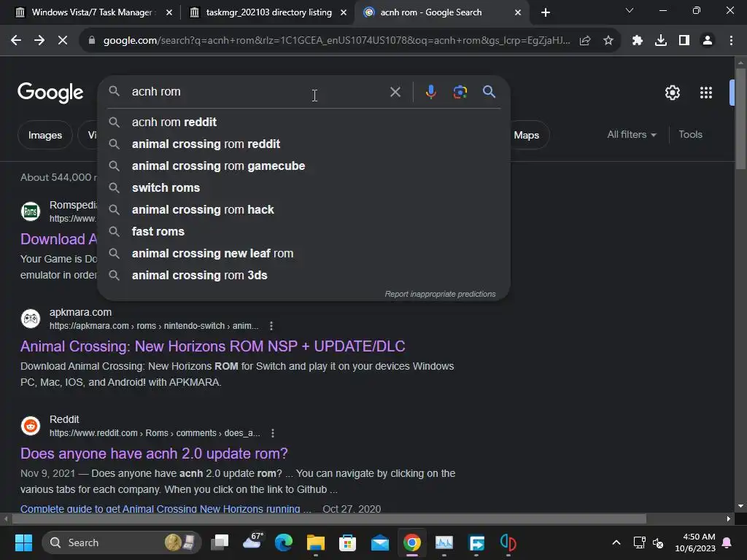Click the horizontal page scrollbar
The image size is (747, 560).
pyautogui.click(x=329, y=518)
